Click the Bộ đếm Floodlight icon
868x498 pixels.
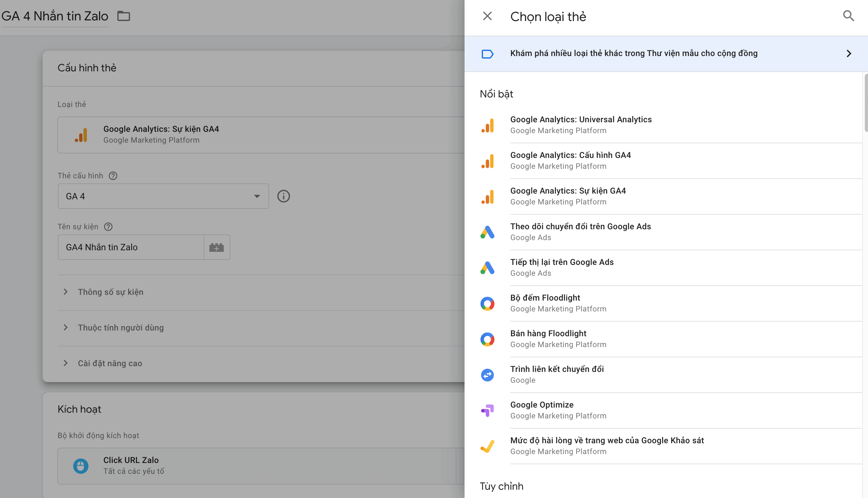pyautogui.click(x=488, y=303)
